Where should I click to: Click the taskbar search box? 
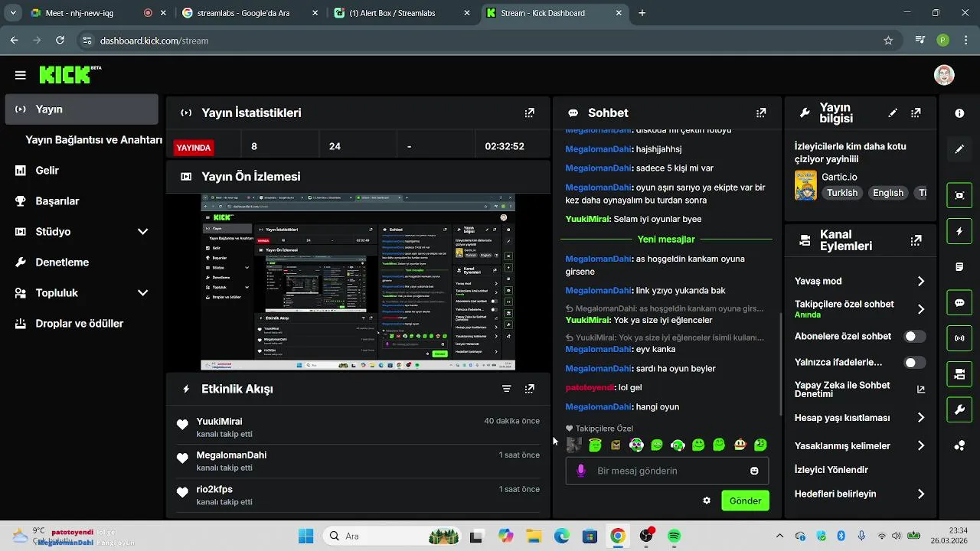click(x=393, y=536)
